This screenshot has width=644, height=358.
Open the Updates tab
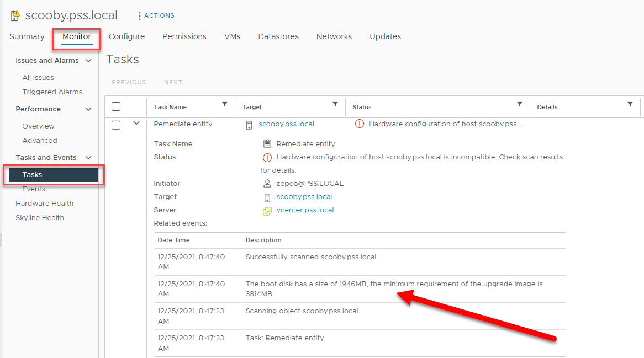click(385, 36)
